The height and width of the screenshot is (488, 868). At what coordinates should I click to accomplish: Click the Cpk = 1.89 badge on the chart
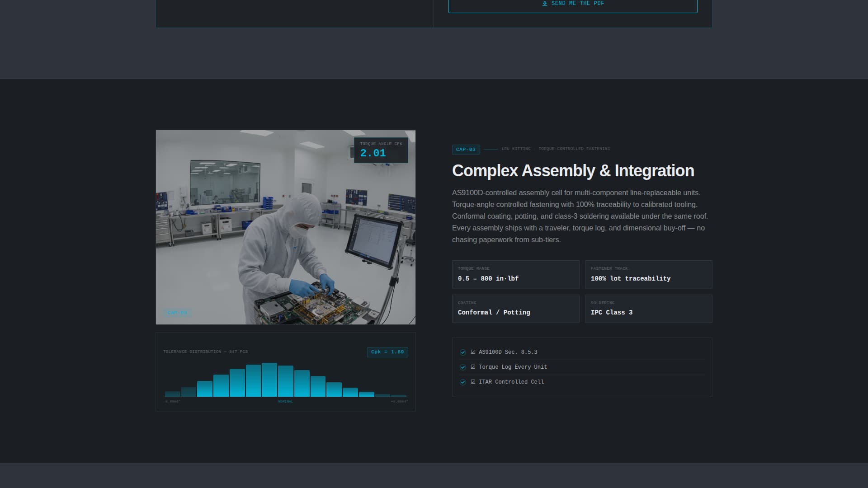[x=387, y=352]
